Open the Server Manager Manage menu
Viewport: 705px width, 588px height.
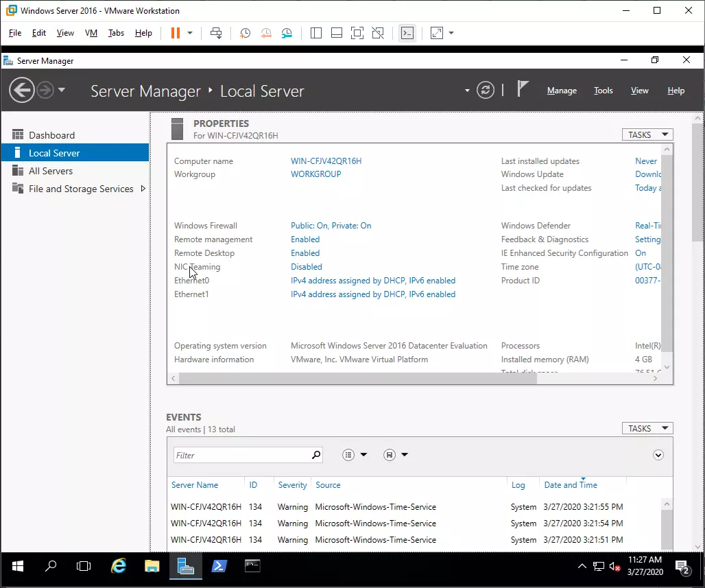pos(562,91)
